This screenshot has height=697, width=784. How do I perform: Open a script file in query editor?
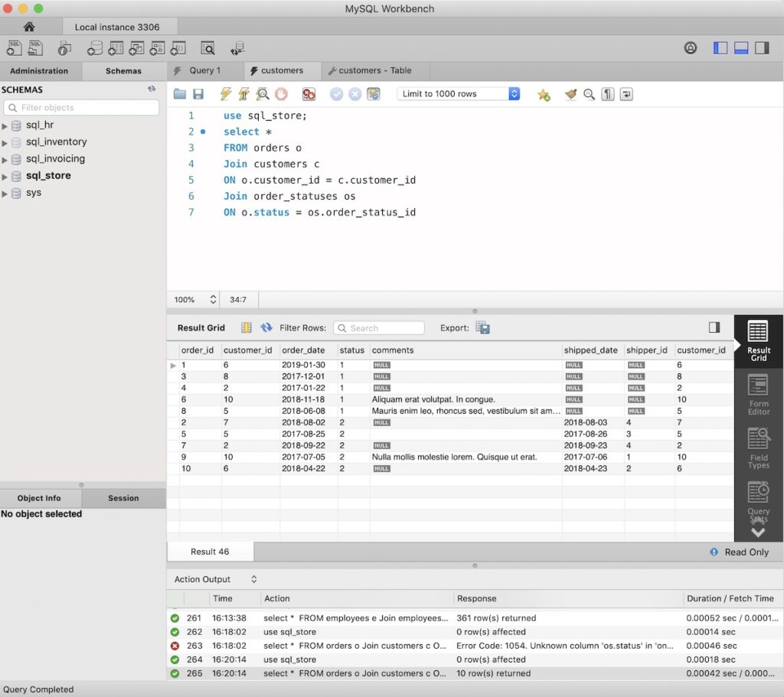click(179, 94)
